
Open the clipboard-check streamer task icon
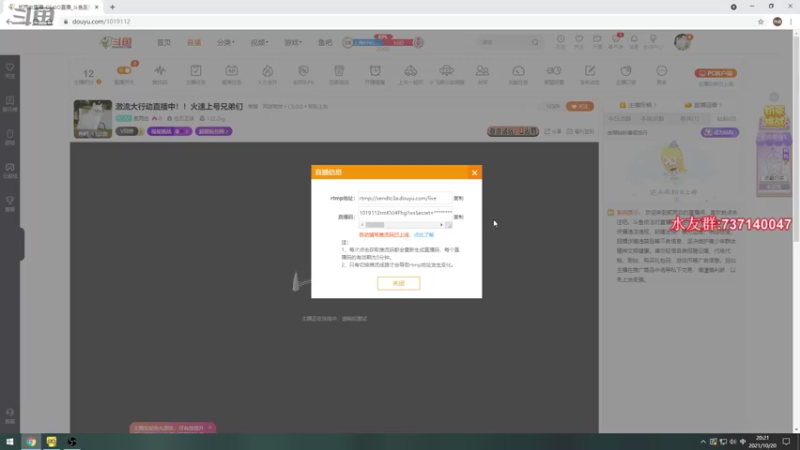[x=196, y=71]
